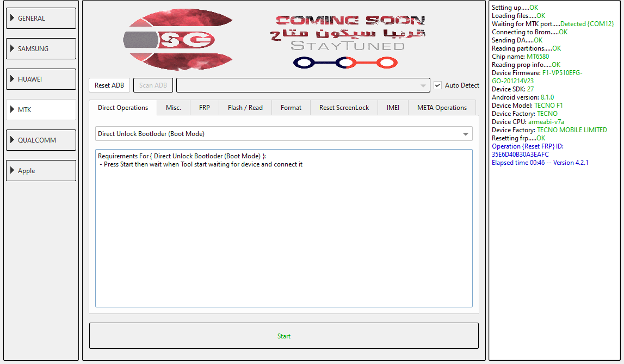The height and width of the screenshot is (364, 624).
Task: Click 'Loading files.....OK' log line
Action: pos(518,16)
